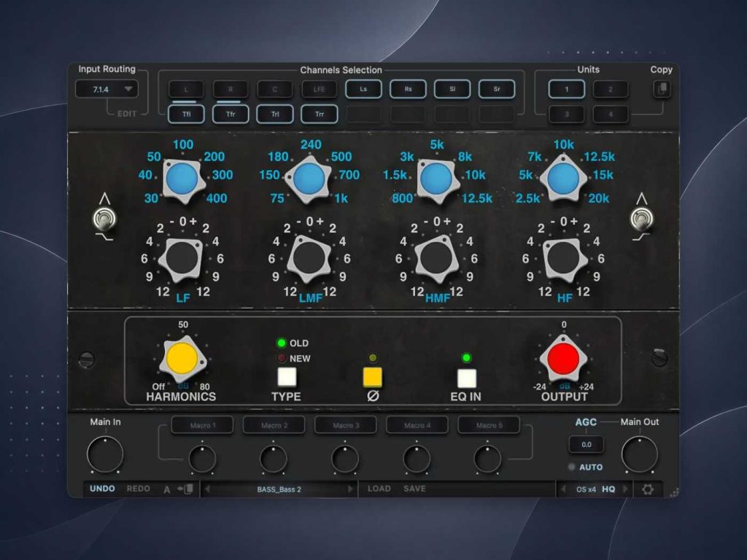The height and width of the screenshot is (560, 747).
Task: Click the A preset slot letter
Action: point(167,489)
